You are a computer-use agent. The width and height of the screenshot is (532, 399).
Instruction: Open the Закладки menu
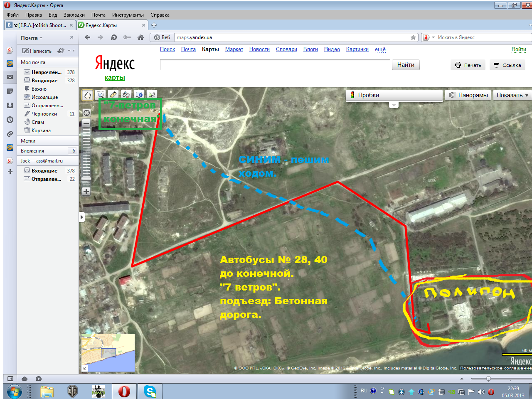click(74, 15)
